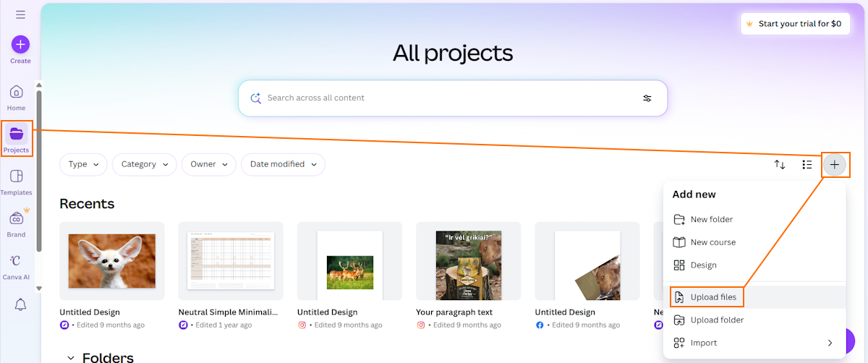868x363 pixels.
Task: Open the "Ir vėl grikiai?" design thumbnail
Action: click(x=468, y=261)
